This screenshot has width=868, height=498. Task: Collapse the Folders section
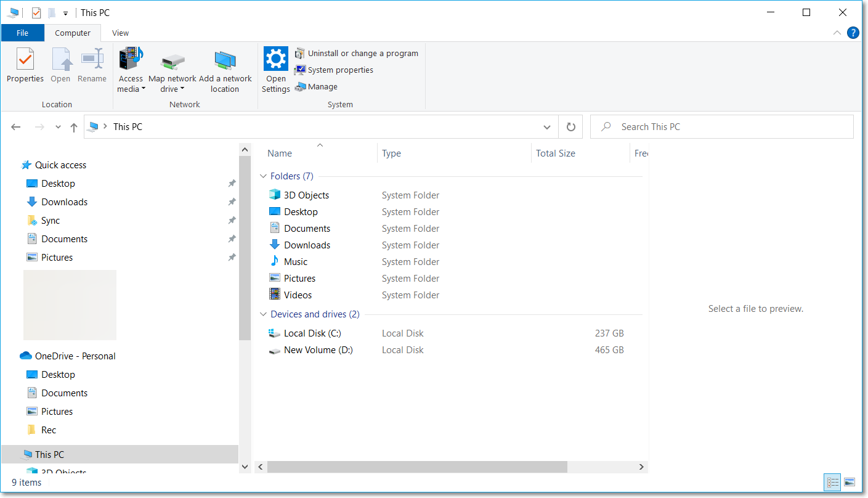[263, 176]
